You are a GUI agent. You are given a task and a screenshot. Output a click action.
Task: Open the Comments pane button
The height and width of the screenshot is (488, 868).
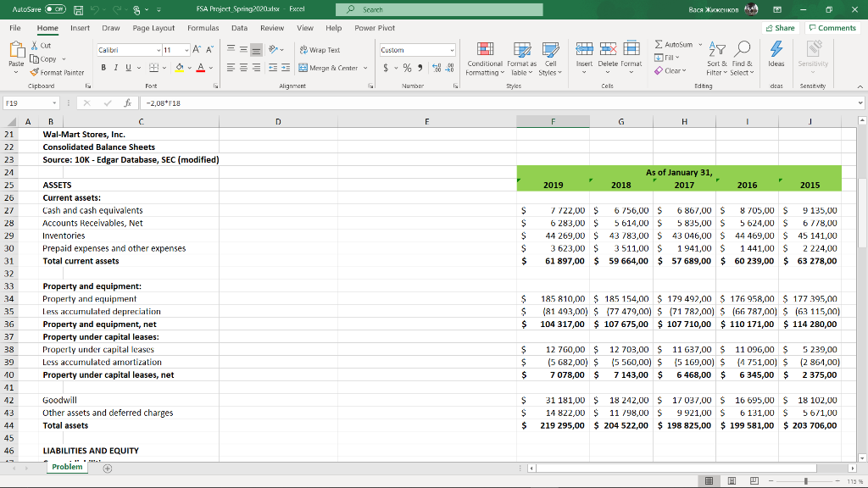click(x=832, y=28)
